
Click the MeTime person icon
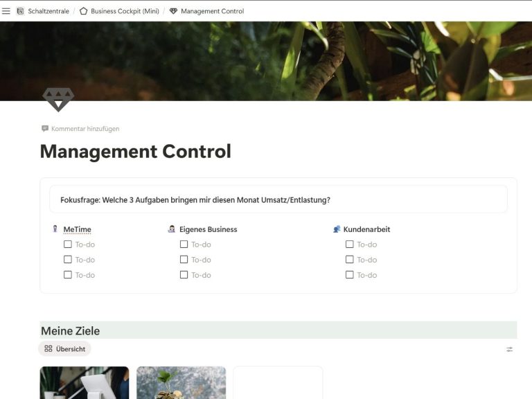point(55,229)
